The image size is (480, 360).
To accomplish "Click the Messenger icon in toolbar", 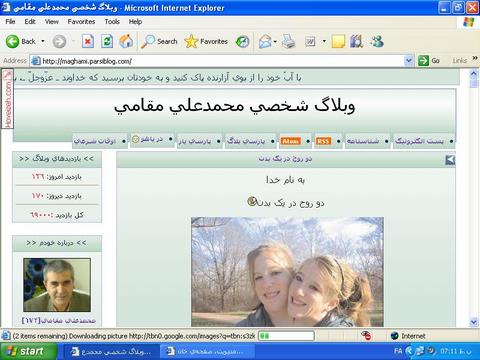I will (377, 41).
